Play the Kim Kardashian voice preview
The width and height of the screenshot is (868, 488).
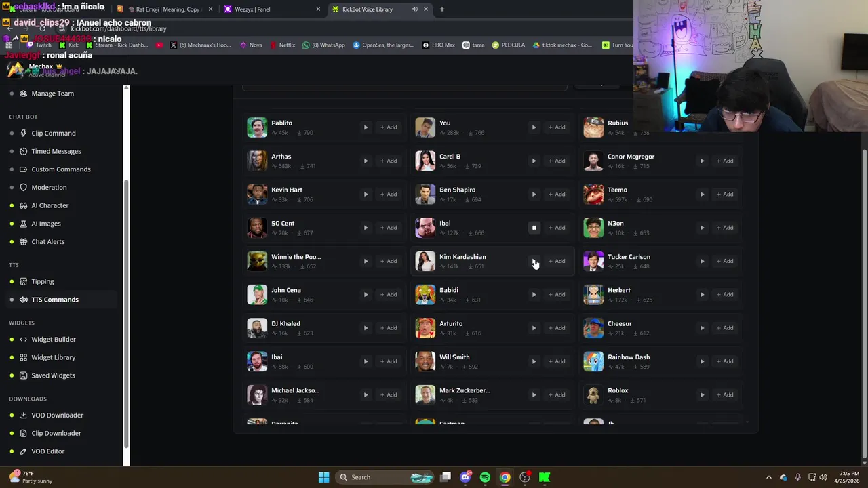point(534,261)
